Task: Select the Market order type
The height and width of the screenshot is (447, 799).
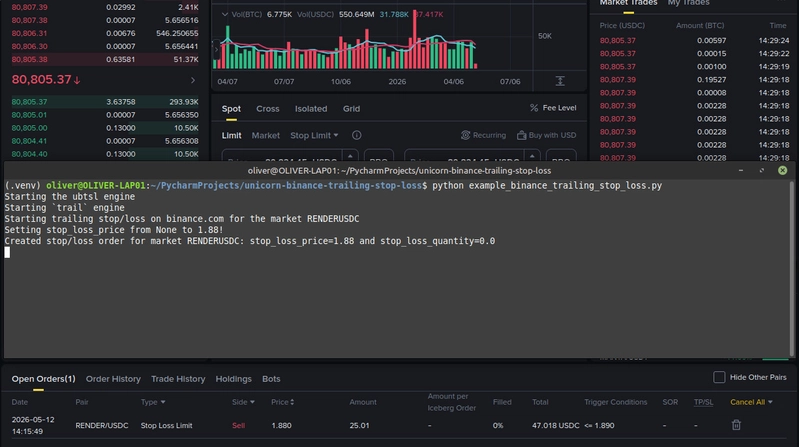Action: 265,135
